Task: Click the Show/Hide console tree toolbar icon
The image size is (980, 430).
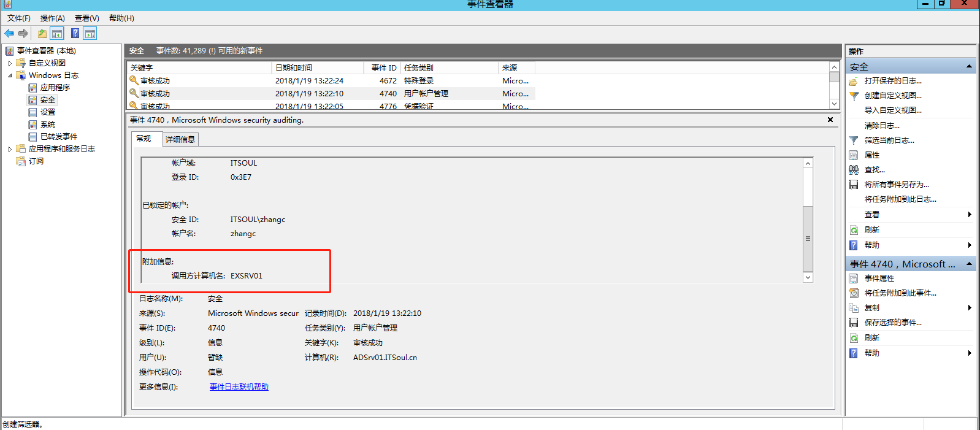Action: click(57, 33)
